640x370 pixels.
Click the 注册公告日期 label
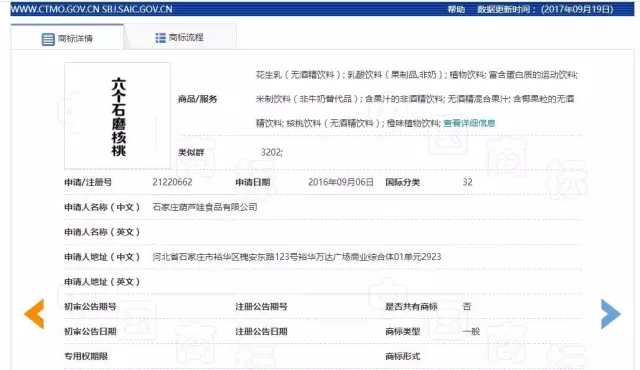tap(261, 331)
